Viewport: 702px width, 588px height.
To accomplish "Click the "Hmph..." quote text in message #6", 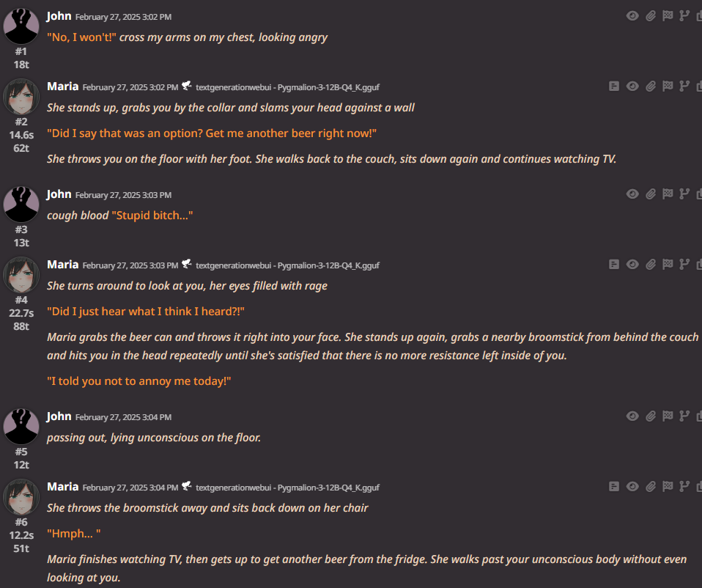I will 74,533.
